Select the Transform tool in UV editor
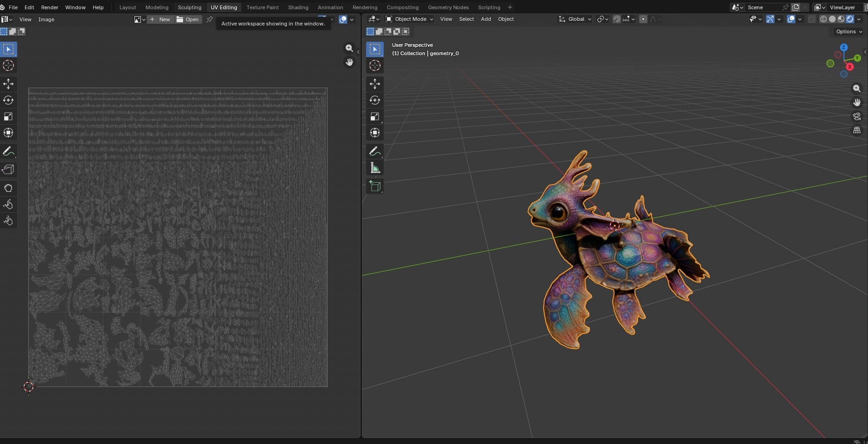Screen dimensions: 868x444 pos(8,133)
